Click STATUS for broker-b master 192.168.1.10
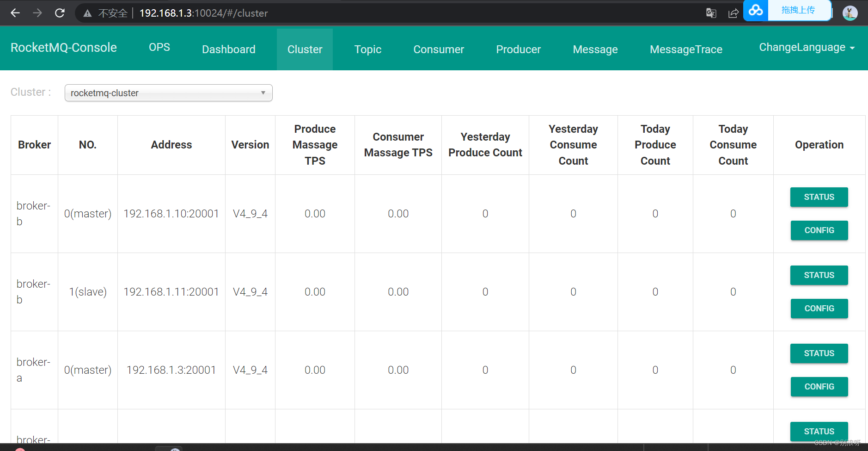The height and width of the screenshot is (451, 868). (819, 197)
